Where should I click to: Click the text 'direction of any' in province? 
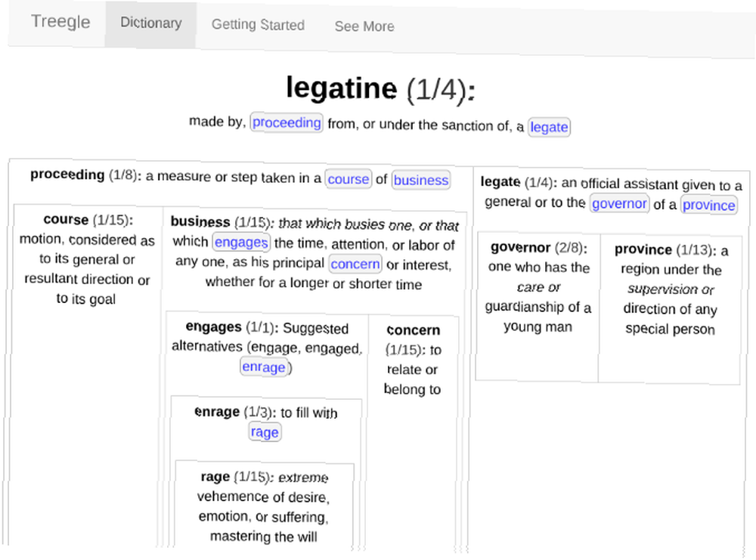pyautogui.click(x=670, y=309)
